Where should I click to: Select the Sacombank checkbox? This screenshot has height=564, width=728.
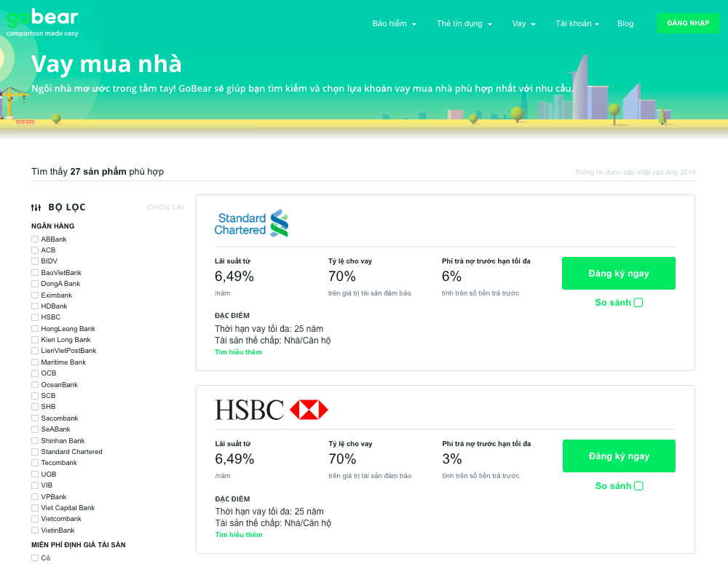tap(35, 418)
